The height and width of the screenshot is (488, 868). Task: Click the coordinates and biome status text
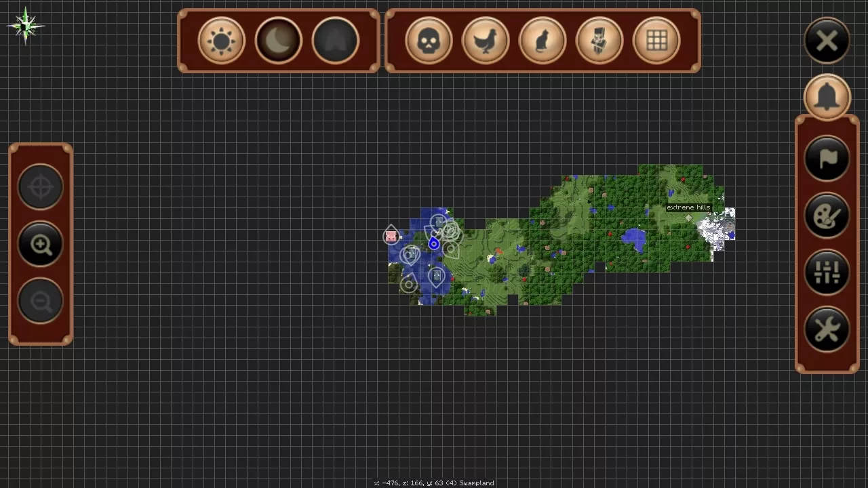coord(434,483)
